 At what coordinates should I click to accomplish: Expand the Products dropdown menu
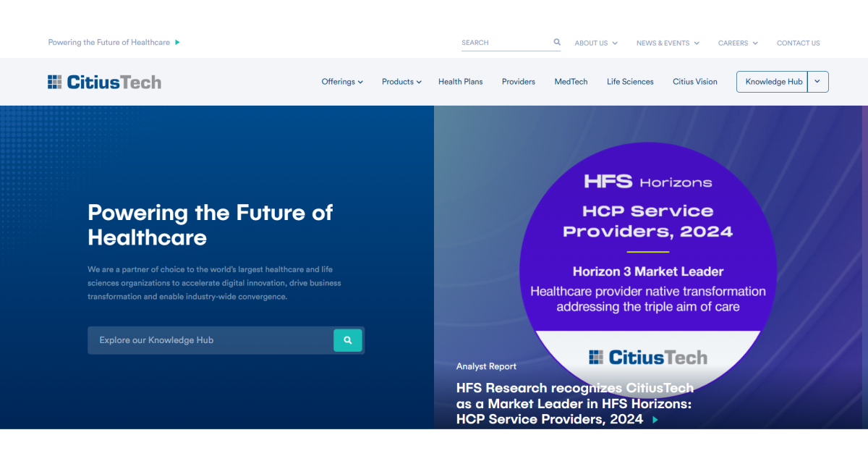[401, 82]
